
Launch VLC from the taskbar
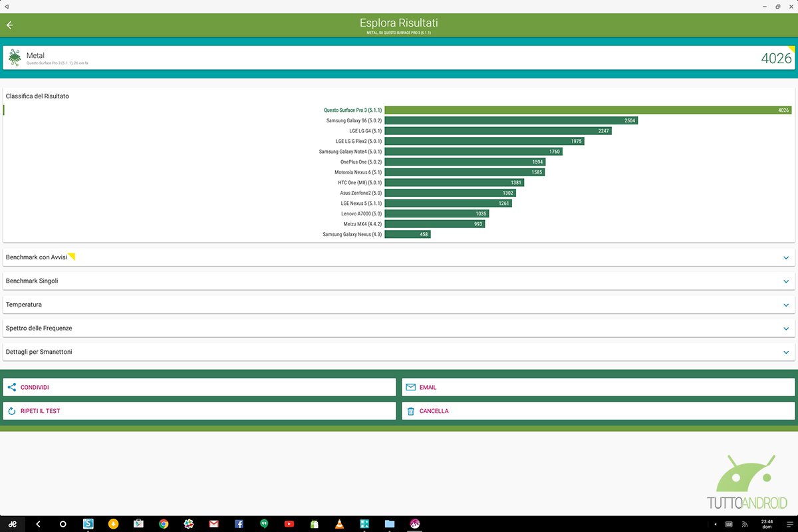coord(339,524)
